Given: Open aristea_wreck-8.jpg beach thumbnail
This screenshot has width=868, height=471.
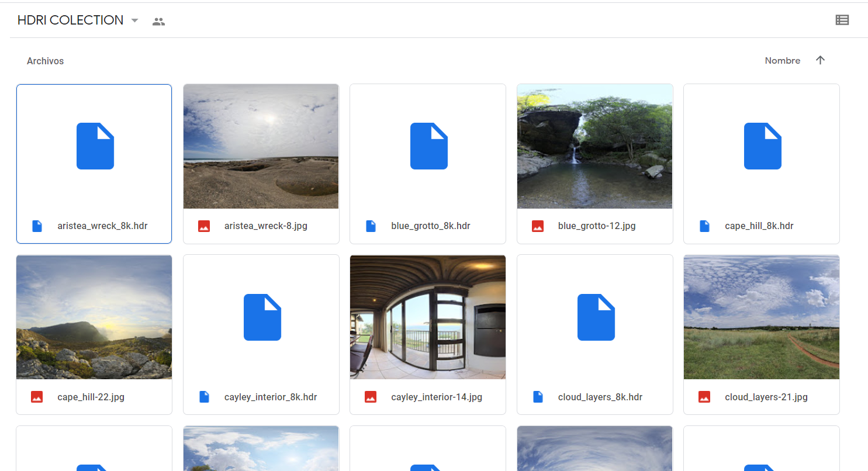Looking at the screenshot, I should click(261, 146).
